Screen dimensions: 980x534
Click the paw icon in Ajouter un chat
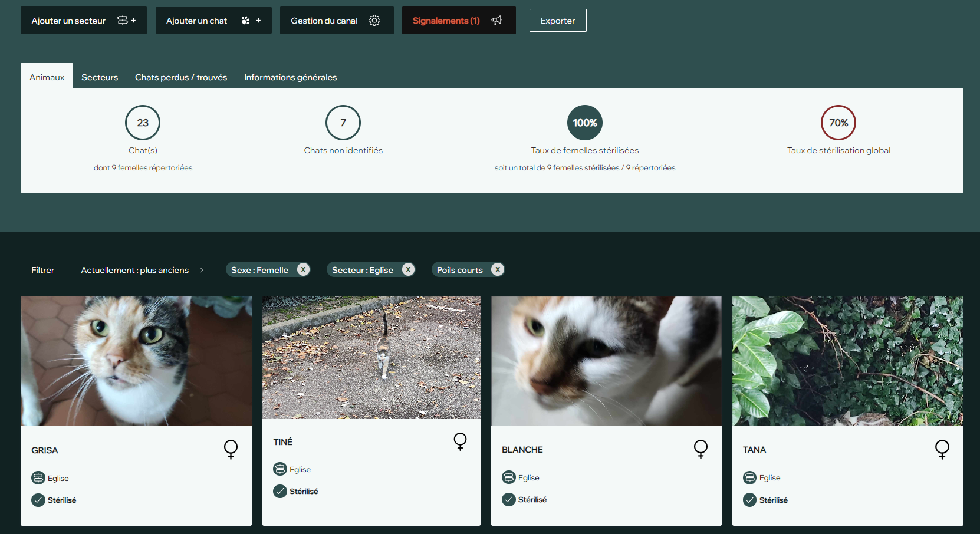click(x=245, y=21)
